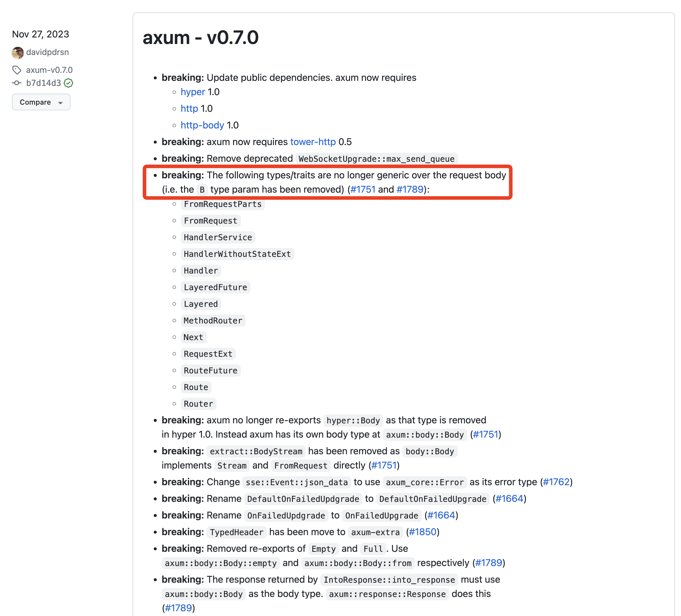Open the tower-http link
Screen dimensions: 681x616
point(313,142)
